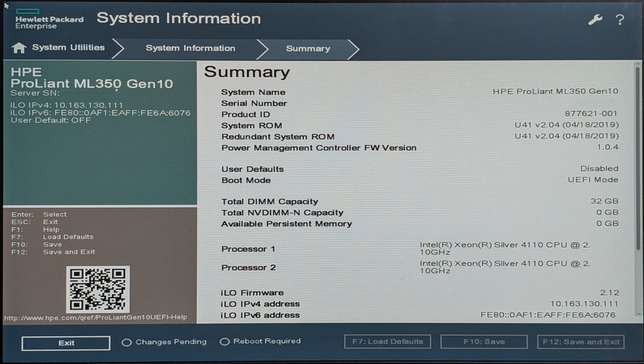This screenshot has height=364, width=644.
Task: Click Processor 1 Xeon Silver 4110 value
Action: pos(505,248)
